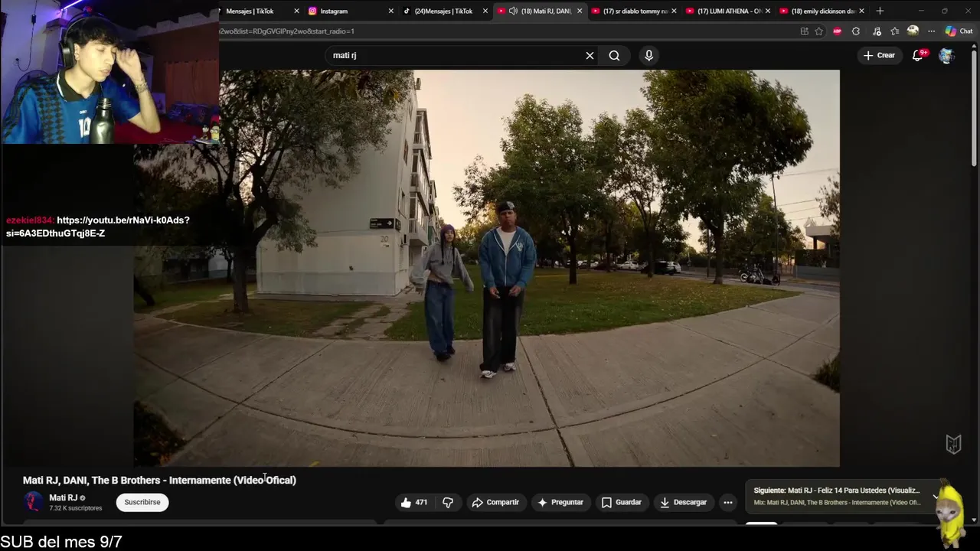Open the ABP adblock extension icon

pyautogui.click(x=837, y=31)
